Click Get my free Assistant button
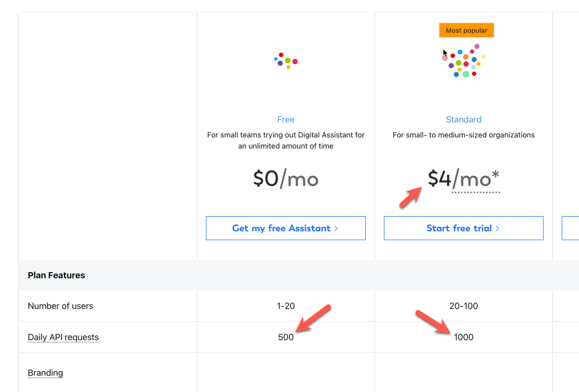579x392 pixels. point(286,228)
